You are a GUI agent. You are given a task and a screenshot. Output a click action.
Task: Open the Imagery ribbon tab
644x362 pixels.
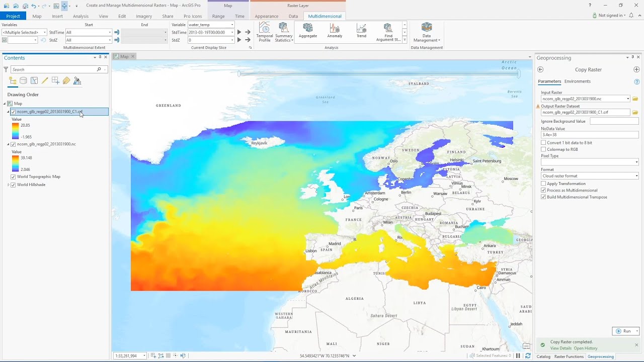coord(144,16)
